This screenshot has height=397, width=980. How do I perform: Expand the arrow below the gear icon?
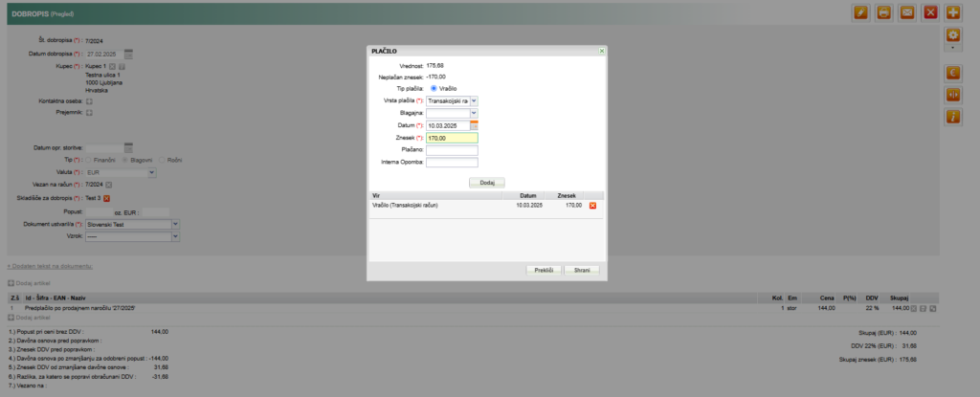pos(953,48)
